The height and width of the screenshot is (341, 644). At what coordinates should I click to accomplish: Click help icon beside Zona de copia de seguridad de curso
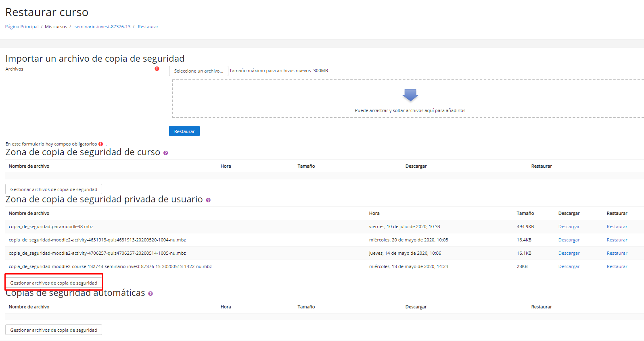tap(165, 153)
